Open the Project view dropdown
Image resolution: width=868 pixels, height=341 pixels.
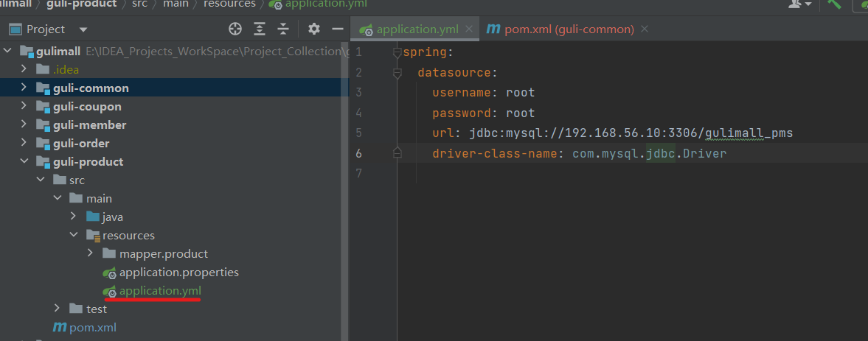83,29
